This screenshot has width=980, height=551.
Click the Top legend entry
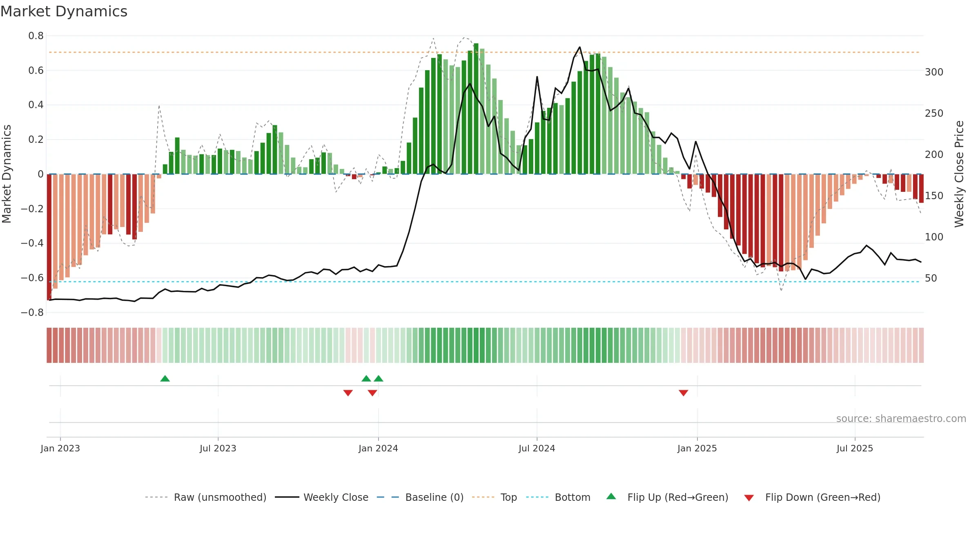click(x=494, y=497)
